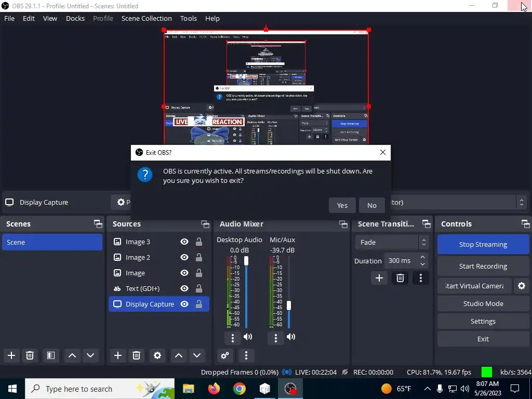Open source properties gear in Sources panel
This screenshot has height=399, width=532.
click(157, 355)
